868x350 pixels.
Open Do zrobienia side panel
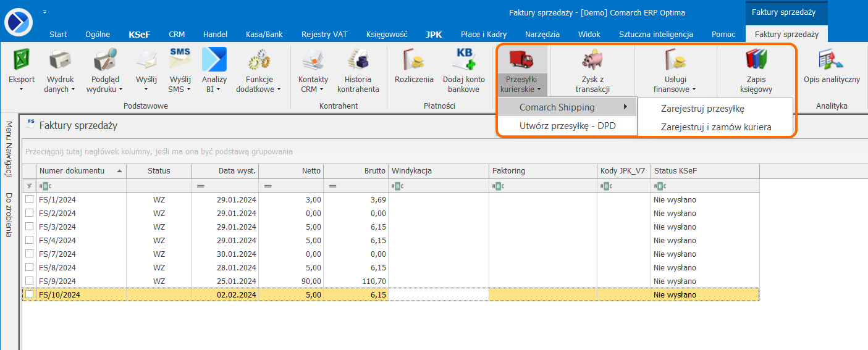9,215
